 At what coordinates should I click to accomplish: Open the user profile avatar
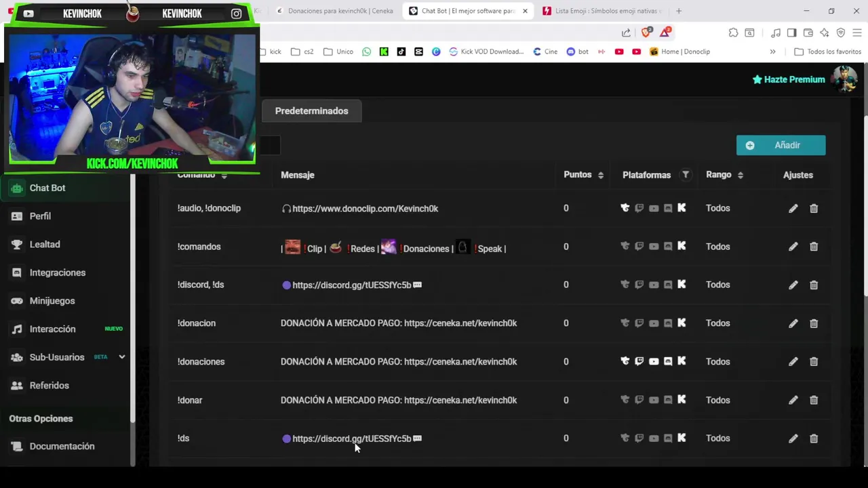point(844,79)
